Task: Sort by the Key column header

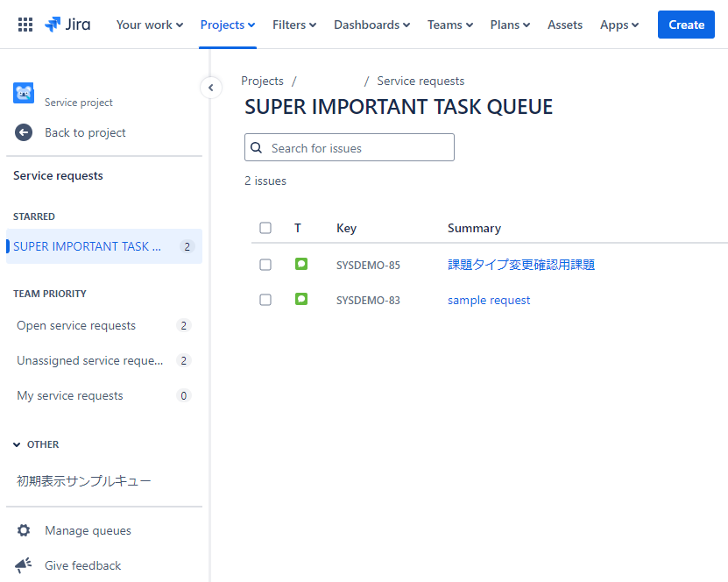Action: (346, 228)
